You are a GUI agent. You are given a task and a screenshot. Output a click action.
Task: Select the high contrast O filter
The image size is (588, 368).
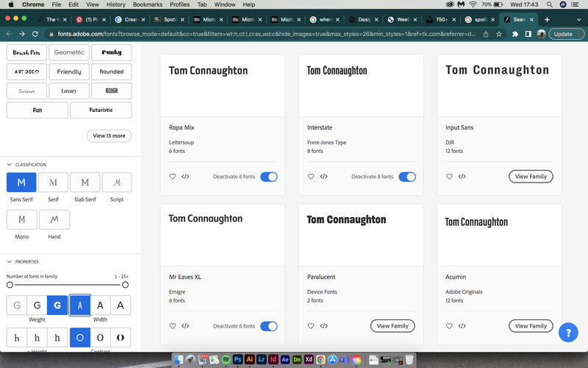(121, 337)
